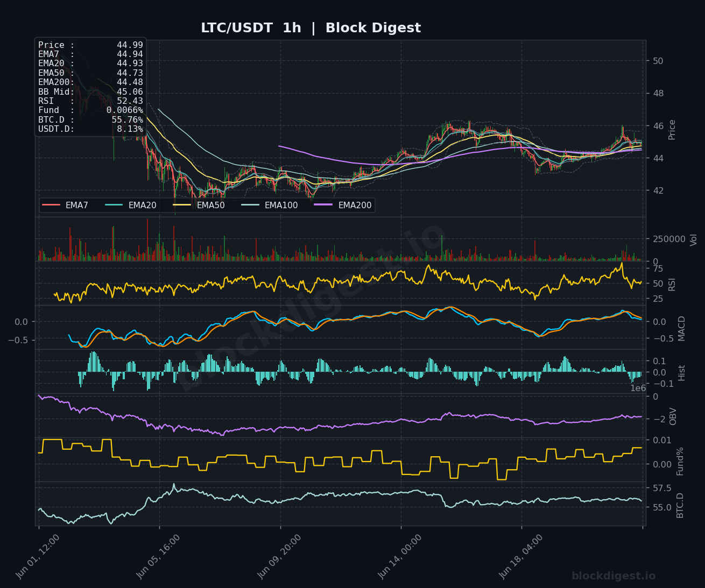Click the USDT.D value 8.13%

click(130, 129)
